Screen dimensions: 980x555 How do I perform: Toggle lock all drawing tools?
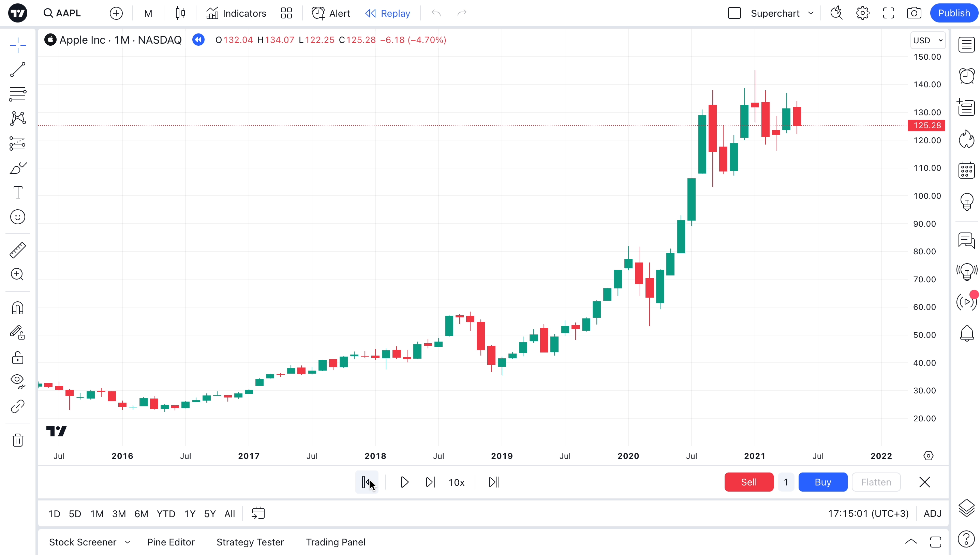pyautogui.click(x=17, y=358)
